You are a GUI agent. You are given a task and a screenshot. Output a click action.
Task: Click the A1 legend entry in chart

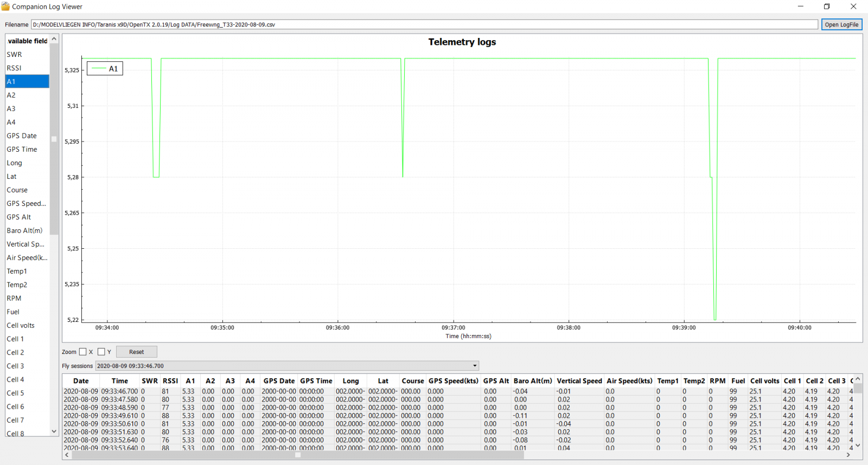[105, 69]
